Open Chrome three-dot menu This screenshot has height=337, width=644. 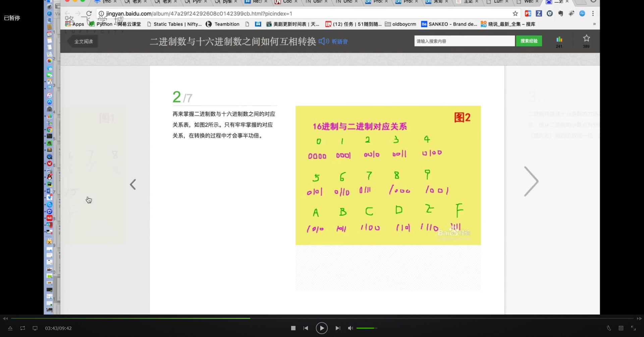pyautogui.click(x=593, y=13)
